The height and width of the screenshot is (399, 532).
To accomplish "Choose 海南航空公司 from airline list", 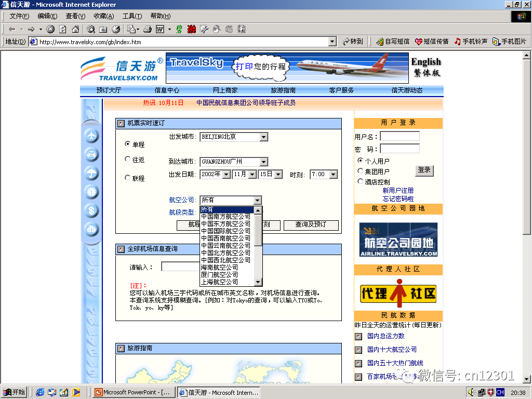I will click(227, 268).
